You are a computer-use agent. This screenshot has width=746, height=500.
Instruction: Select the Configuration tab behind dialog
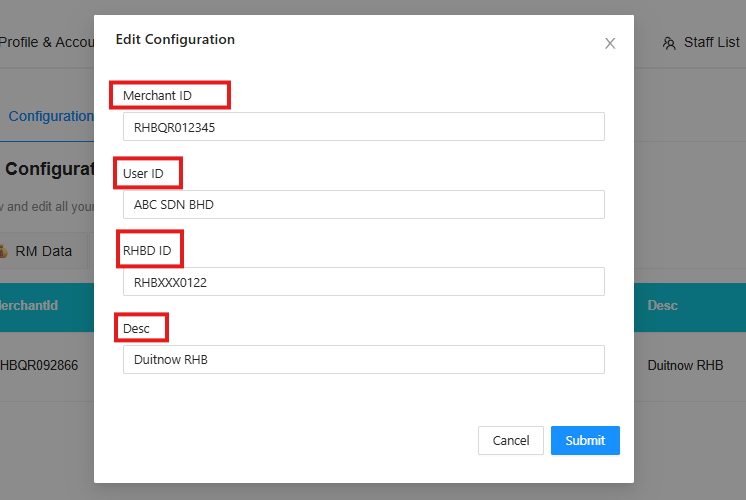click(x=50, y=116)
